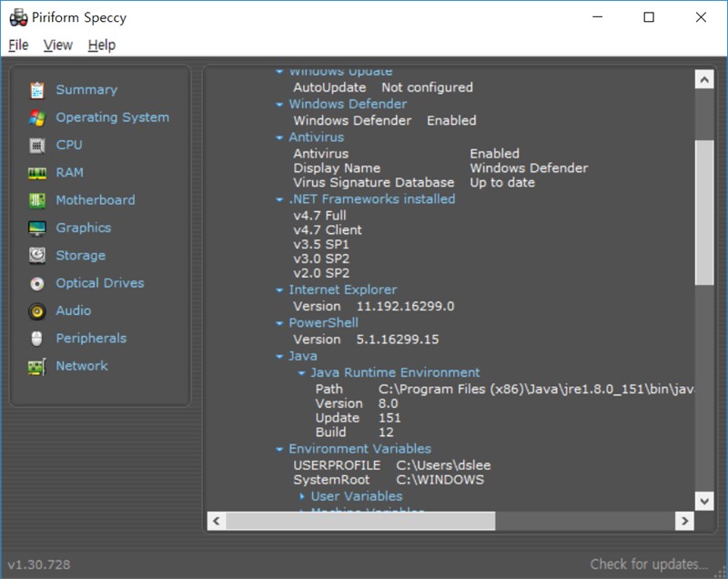The width and height of the screenshot is (728, 579).
Task: Open the Peripherals section
Action: click(x=91, y=338)
